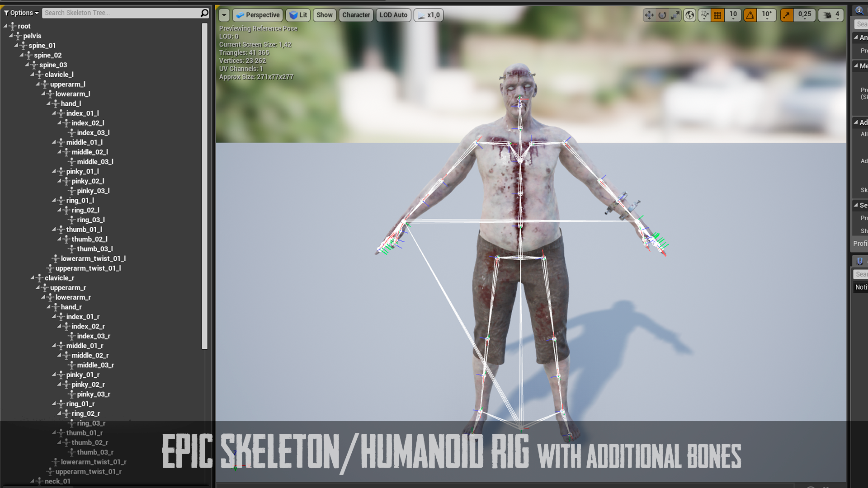Open the camera speed setting
This screenshot has height=488, width=868.
(832, 15)
